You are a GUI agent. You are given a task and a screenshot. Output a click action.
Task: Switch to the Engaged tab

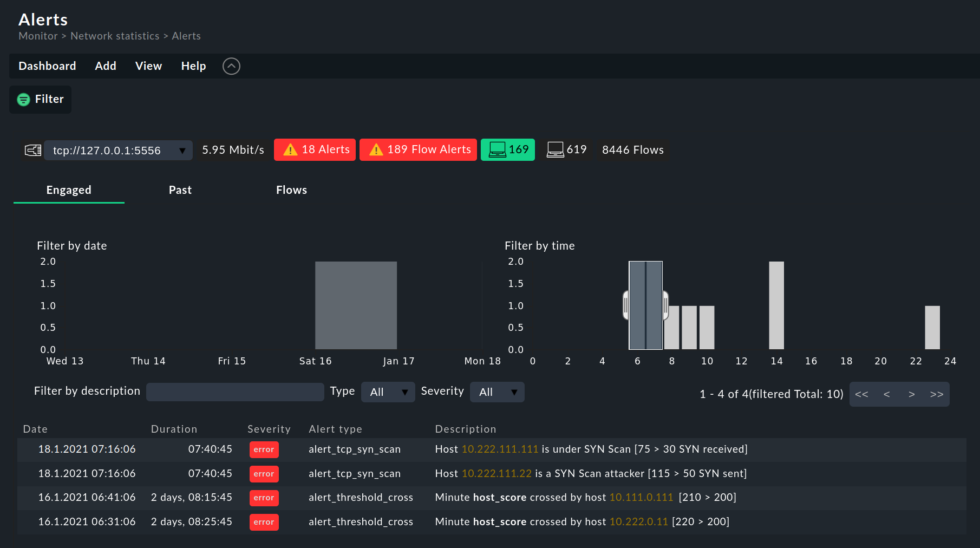coord(69,190)
